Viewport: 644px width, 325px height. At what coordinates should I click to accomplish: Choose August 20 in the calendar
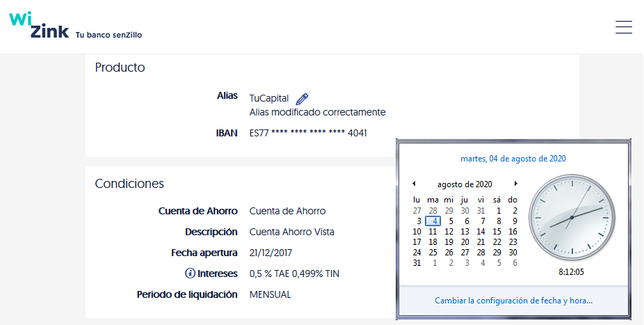(465, 242)
